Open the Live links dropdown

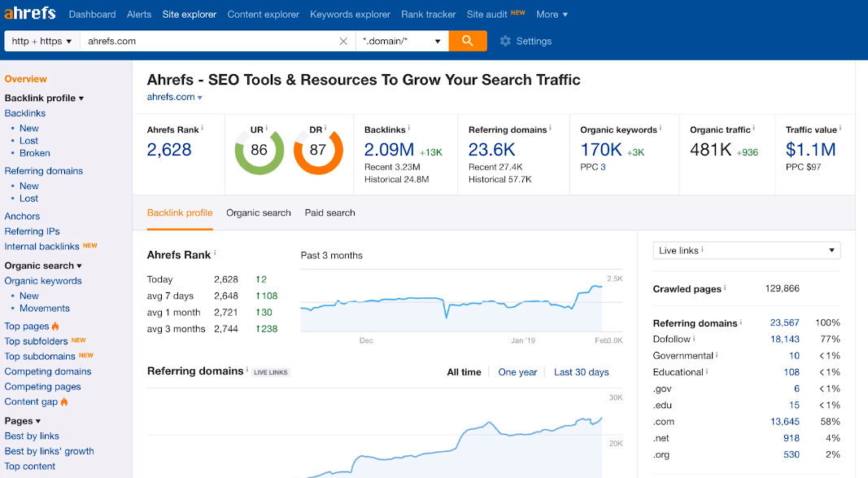coord(747,250)
